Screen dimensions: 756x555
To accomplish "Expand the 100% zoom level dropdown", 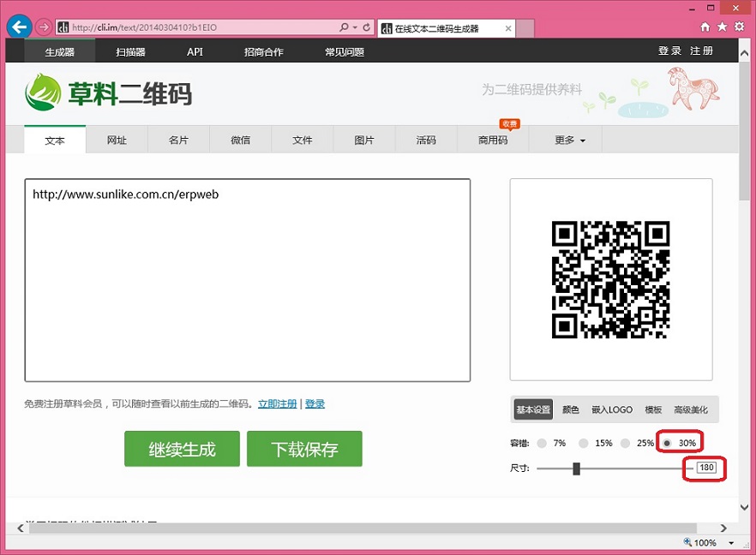I will (731, 543).
